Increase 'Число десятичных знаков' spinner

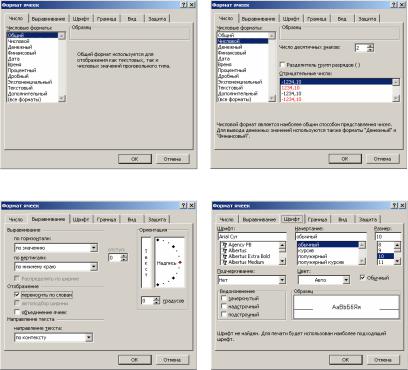click(x=370, y=46)
